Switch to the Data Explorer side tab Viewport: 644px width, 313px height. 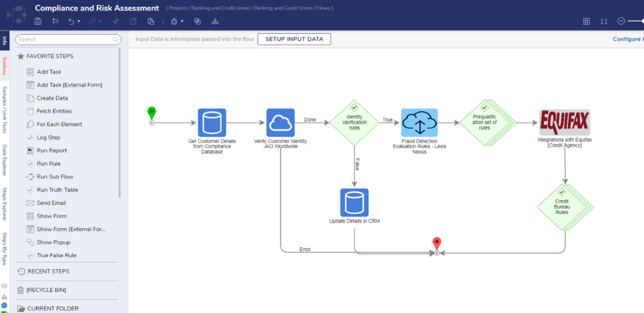tap(4, 160)
